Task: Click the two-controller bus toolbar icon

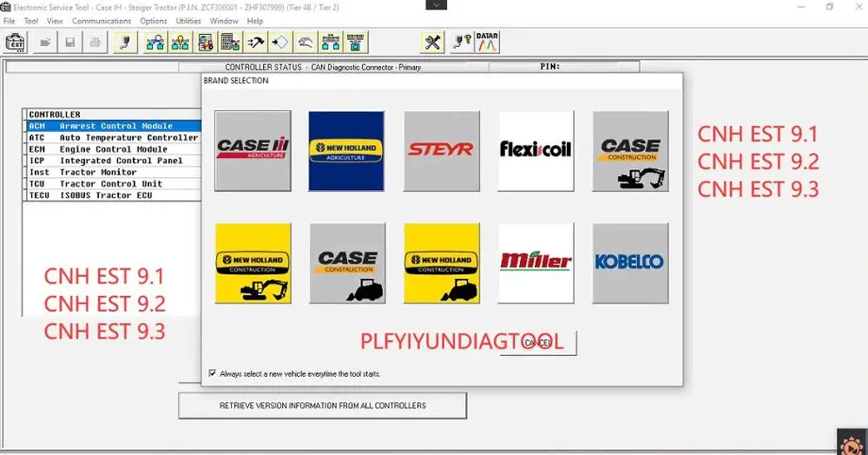Action: pyautogui.click(x=331, y=43)
